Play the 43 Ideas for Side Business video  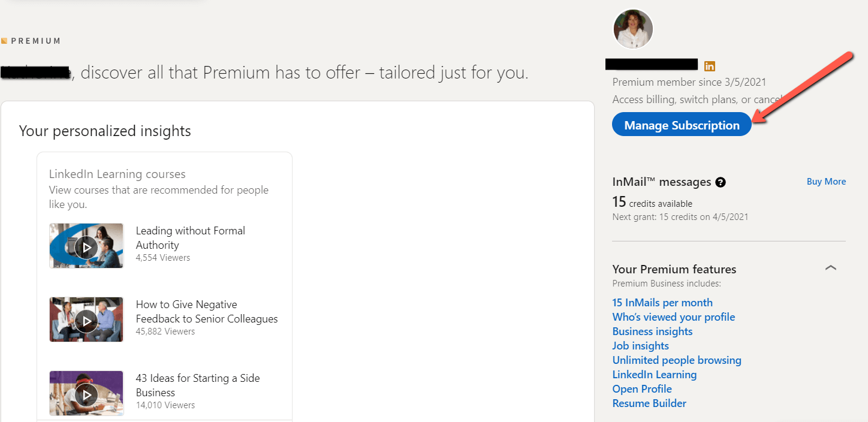tap(86, 393)
